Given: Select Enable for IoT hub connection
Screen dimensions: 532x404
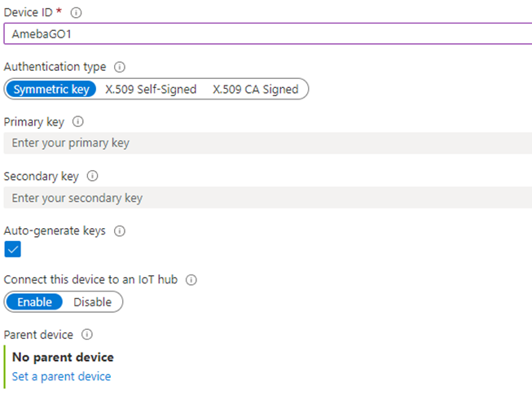Looking at the screenshot, I should pos(34,302).
